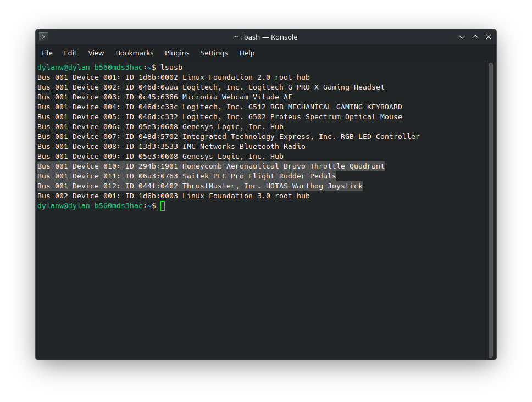Click the RGB LED Controller line
Image resolution: width=532 pixels, height=402 pixels.
pyautogui.click(x=228, y=137)
